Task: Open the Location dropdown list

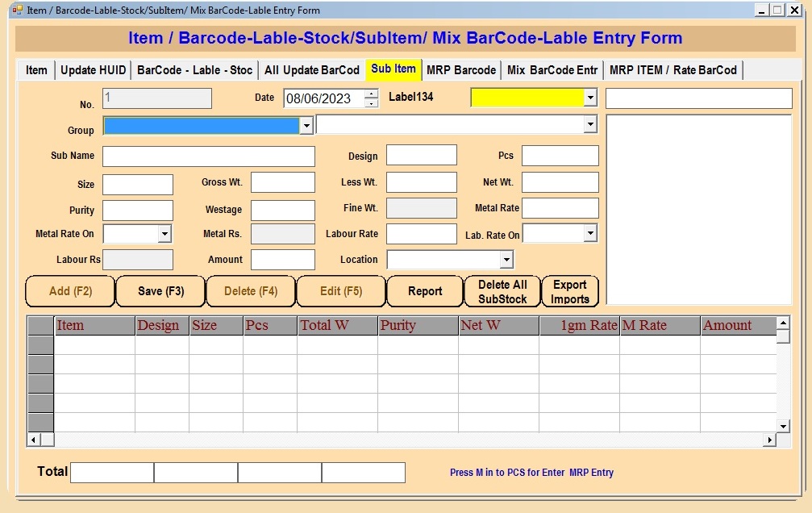Action: click(x=506, y=260)
